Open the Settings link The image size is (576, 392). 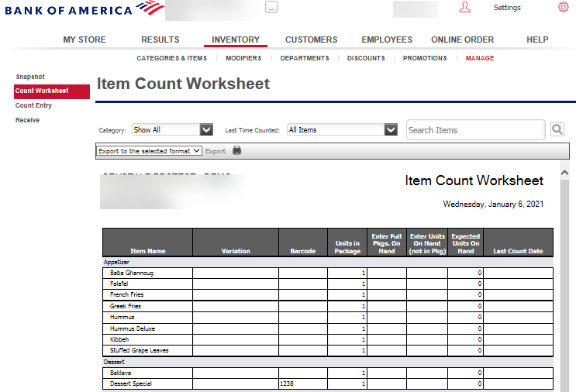[507, 8]
